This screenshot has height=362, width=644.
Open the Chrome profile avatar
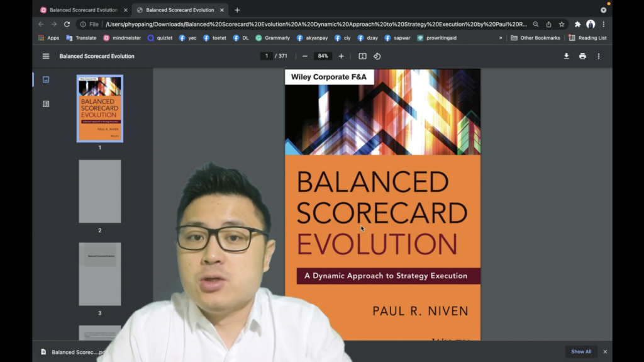(591, 25)
